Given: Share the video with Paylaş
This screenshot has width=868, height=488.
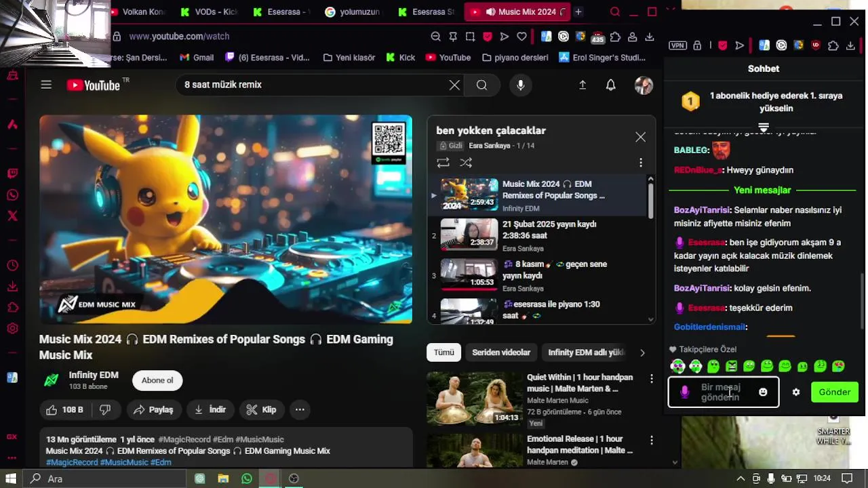Looking at the screenshot, I should tap(153, 409).
